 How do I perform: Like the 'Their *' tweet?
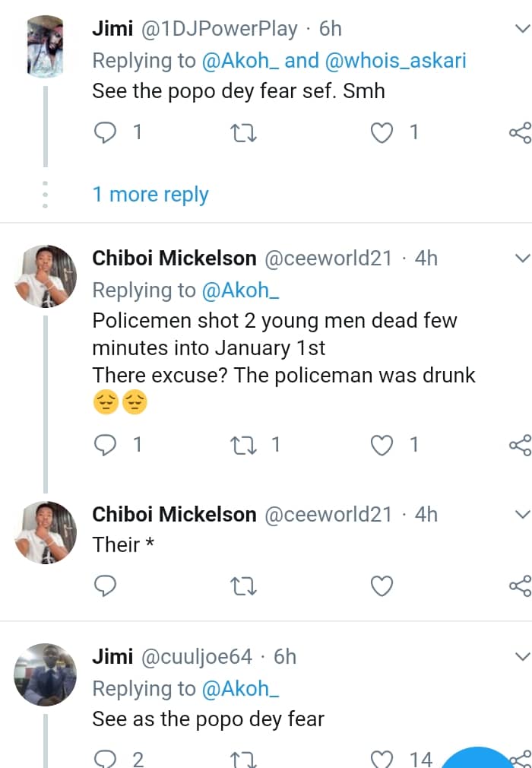click(382, 586)
